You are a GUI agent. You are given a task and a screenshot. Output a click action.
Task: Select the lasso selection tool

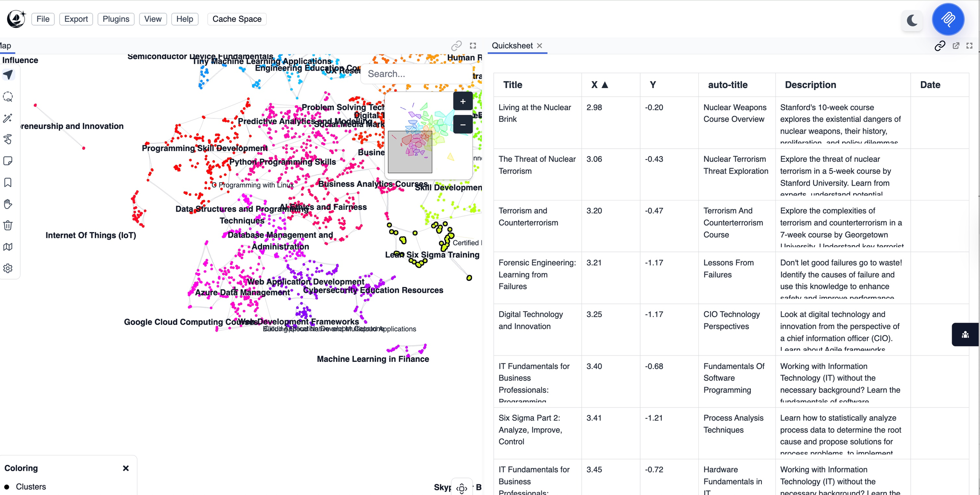(8, 97)
